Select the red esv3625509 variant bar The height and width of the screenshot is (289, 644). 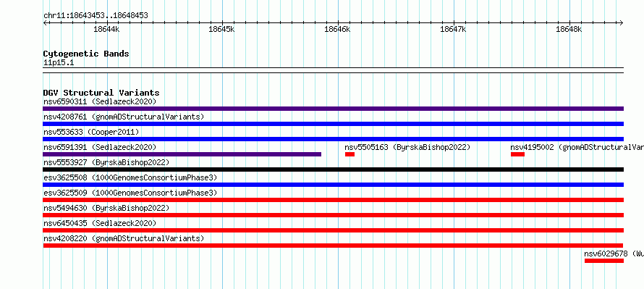point(333,200)
